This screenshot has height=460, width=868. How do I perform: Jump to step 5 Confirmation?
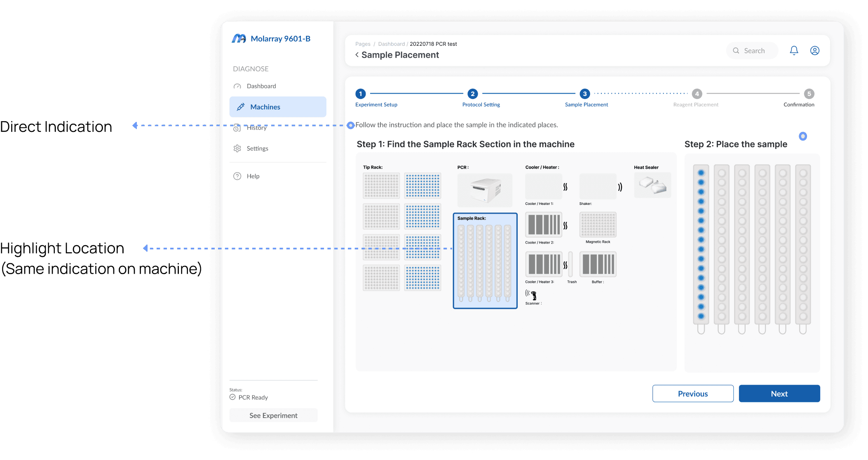point(809,94)
